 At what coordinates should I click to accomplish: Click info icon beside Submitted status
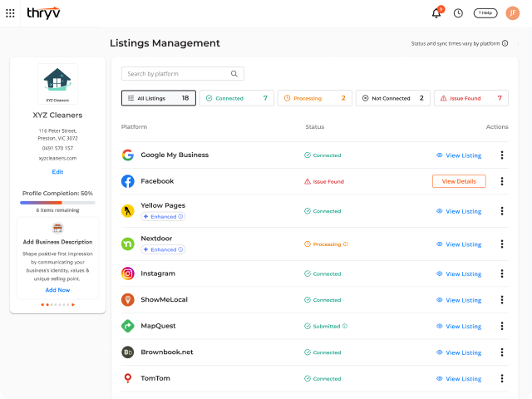[345, 326]
